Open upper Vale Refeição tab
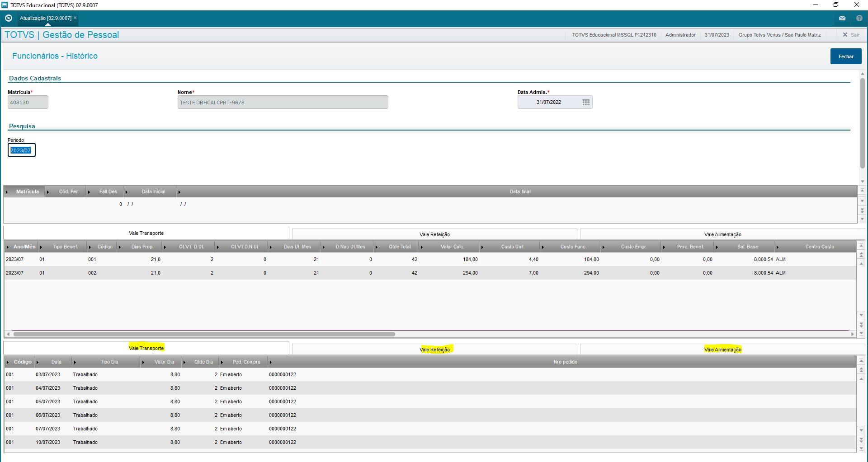This screenshot has width=868, height=462. [434, 234]
